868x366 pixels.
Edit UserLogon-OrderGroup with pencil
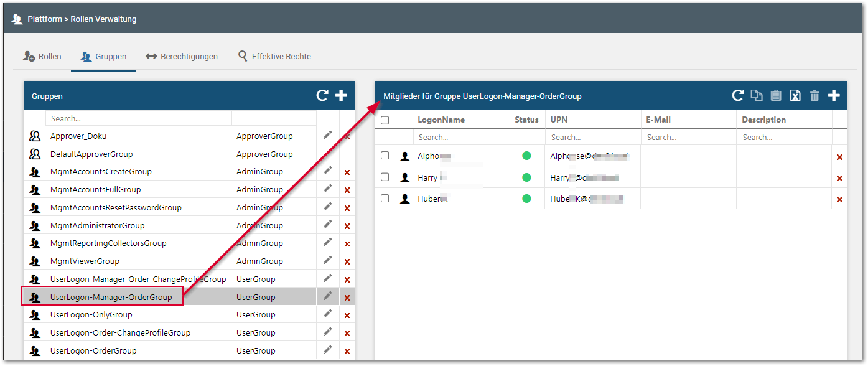[328, 350]
